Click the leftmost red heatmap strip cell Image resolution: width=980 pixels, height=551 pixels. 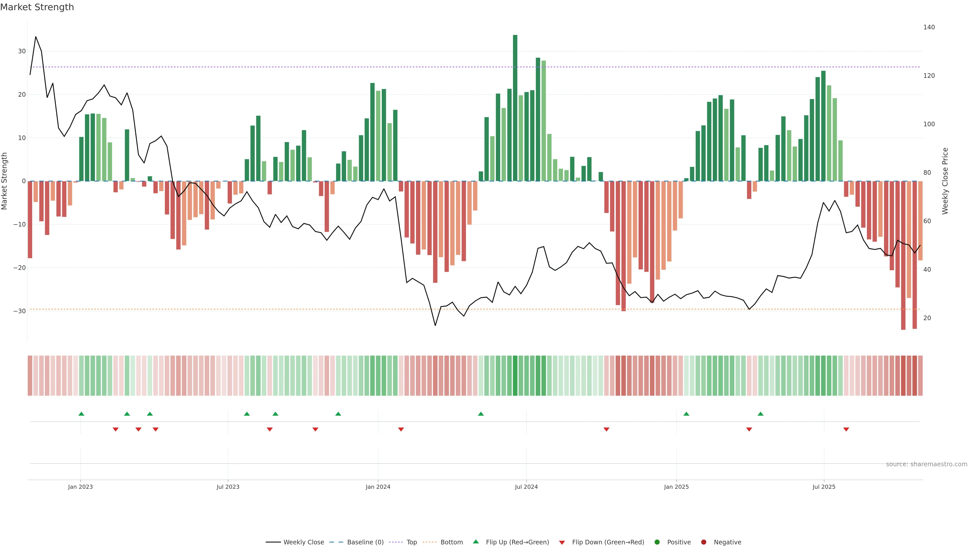click(x=30, y=376)
